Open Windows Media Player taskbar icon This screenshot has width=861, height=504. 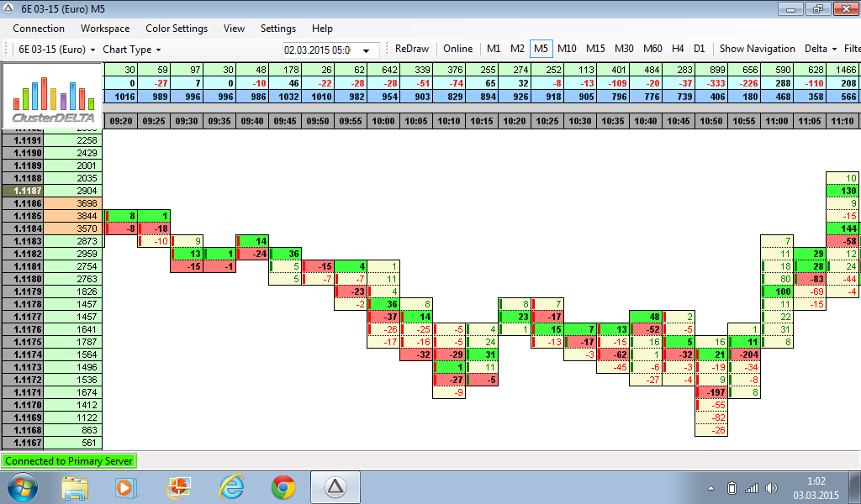coord(126,487)
